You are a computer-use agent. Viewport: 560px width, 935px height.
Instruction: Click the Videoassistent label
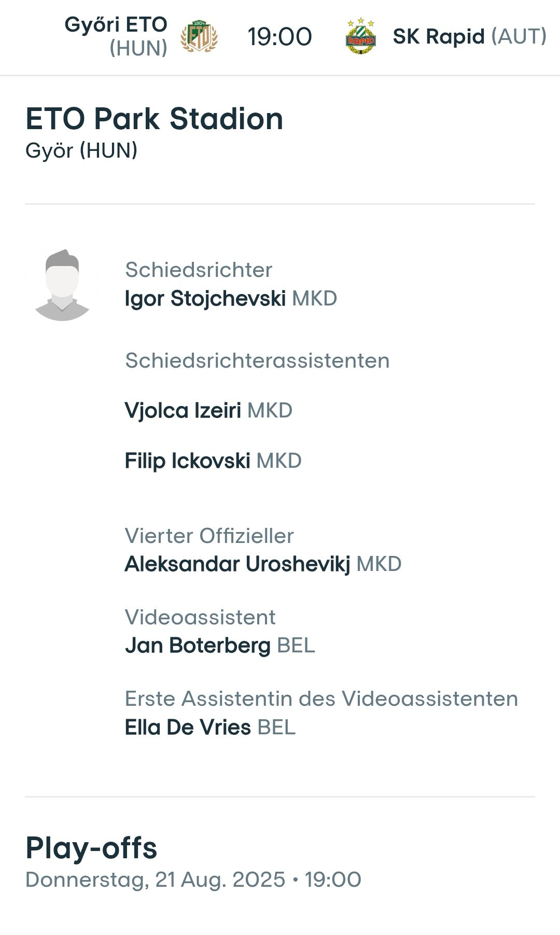200,617
